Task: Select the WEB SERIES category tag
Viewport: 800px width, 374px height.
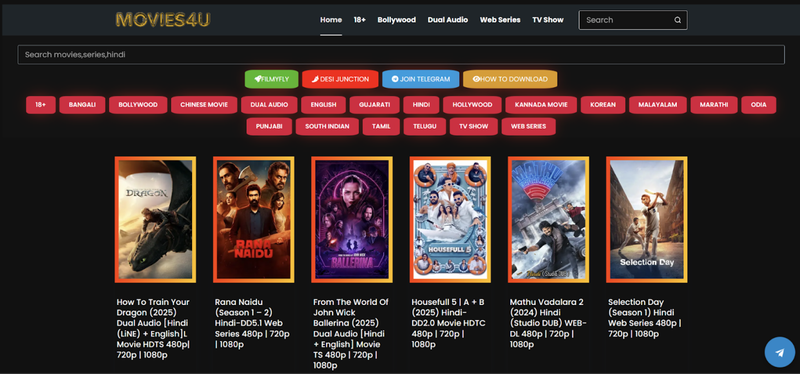Action: 529,127
